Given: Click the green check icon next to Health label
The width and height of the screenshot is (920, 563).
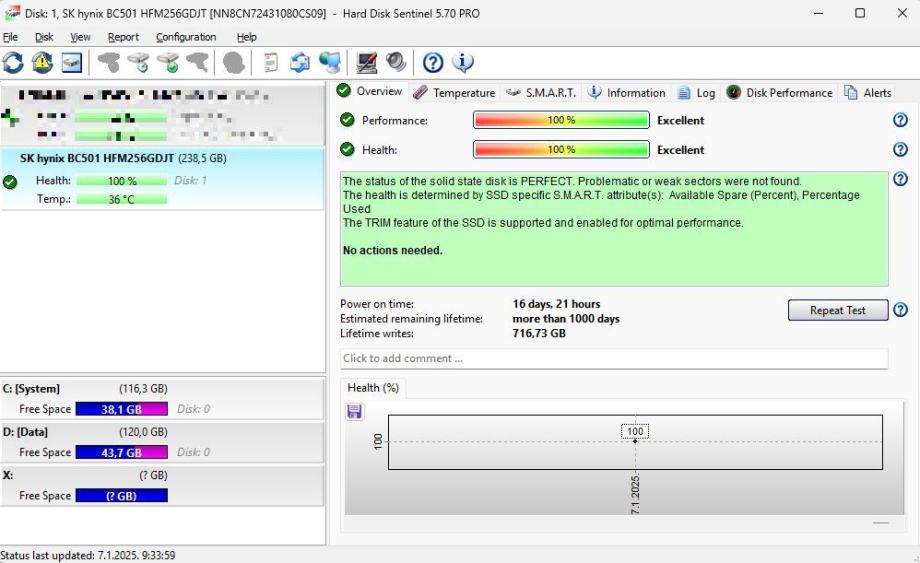Looking at the screenshot, I should [x=347, y=149].
